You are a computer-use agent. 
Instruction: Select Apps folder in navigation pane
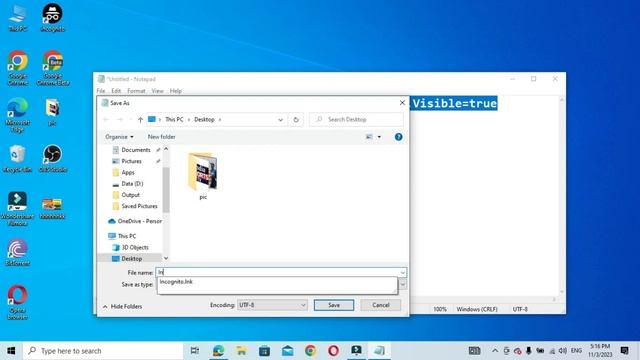(x=127, y=173)
